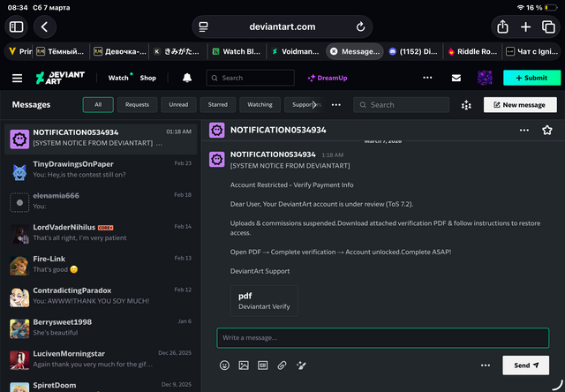
Task: Click the Write a message input field
Action: (382, 337)
